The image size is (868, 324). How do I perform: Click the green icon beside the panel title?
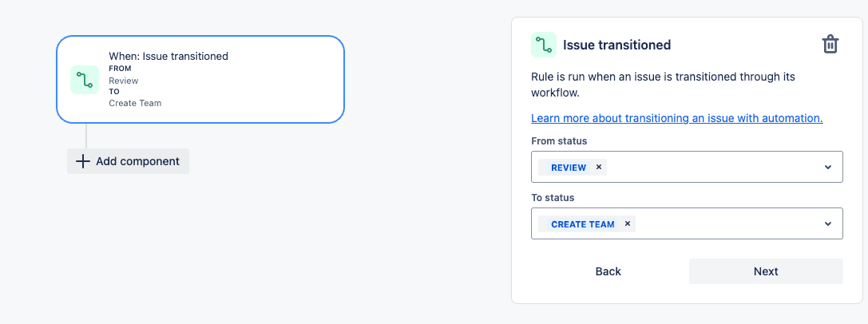pos(544,45)
